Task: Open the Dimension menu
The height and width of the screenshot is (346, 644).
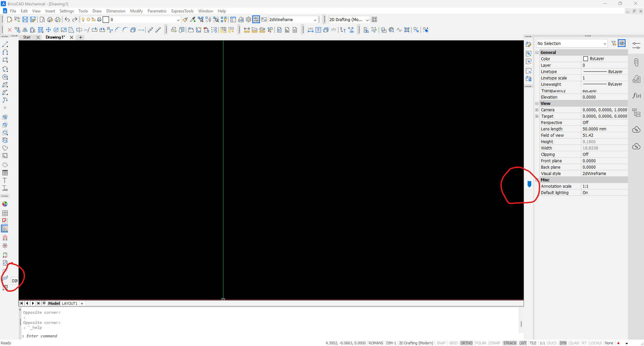Action: tap(116, 11)
